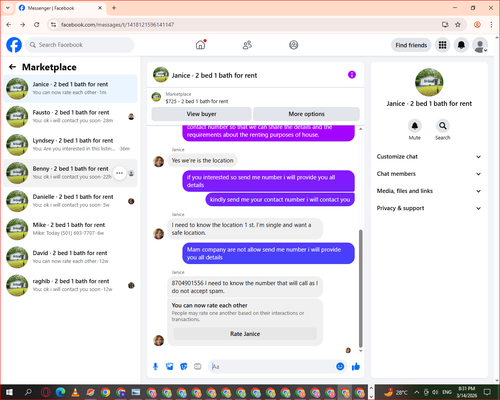
Task: Attach a photo with image icon
Action: (170, 367)
